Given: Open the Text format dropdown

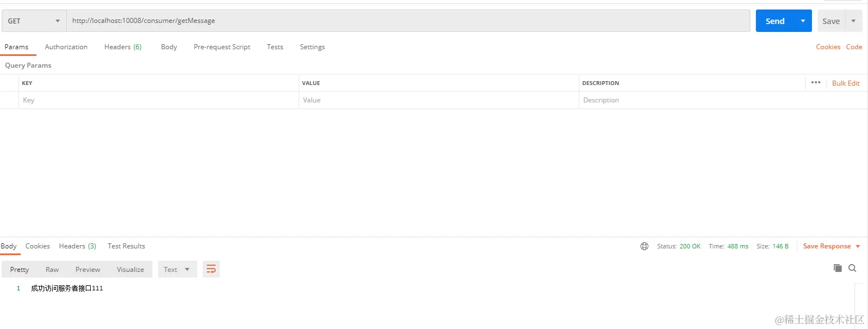Looking at the screenshot, I should tap(178, 269).
